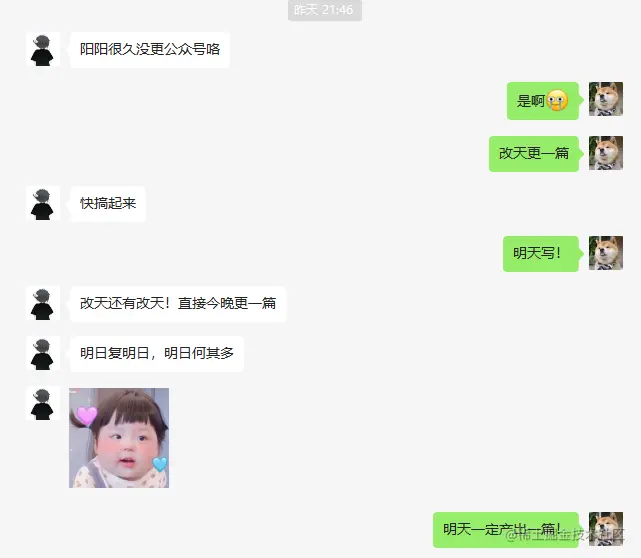This screenshot has height=558, width=641.
Task: Click the avatar beside 阳阳很久没更公众号咯
Action: pyautogui.click(x=43, y=49)
